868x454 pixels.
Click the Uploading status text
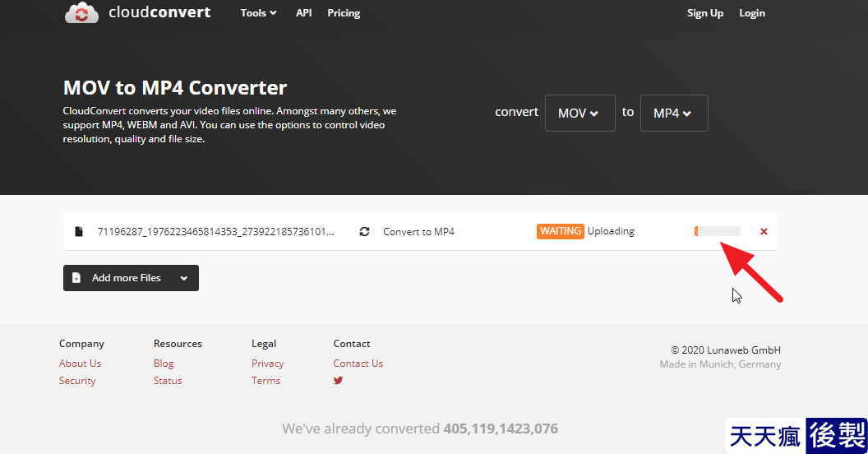(611, 231)
